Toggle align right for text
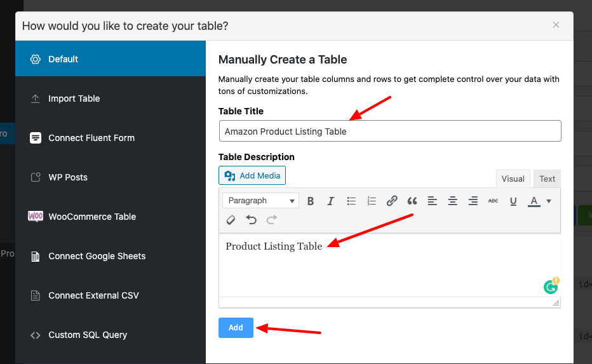Viewport: 592px width, 364px height. (473, 201)
